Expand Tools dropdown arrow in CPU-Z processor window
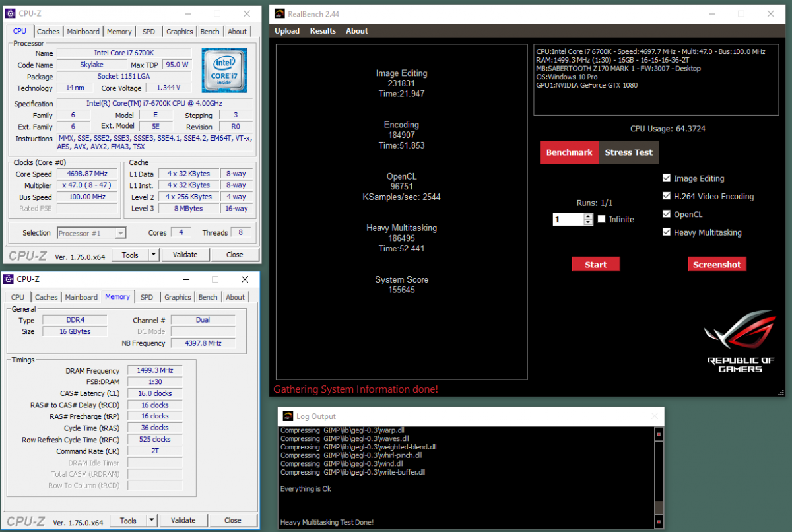 point(154,255)
